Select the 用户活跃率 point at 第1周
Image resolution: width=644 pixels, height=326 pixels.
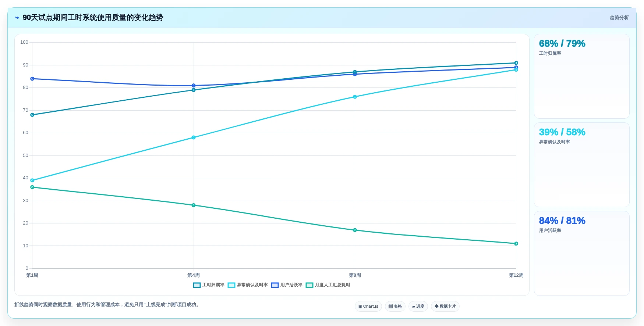32,79
